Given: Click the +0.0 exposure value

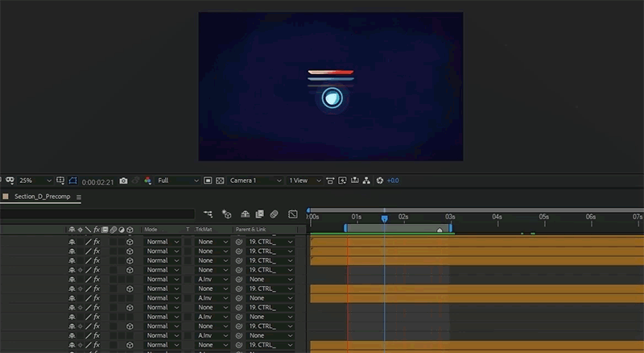Looking at the screenshot, I should tap(393, 181).
